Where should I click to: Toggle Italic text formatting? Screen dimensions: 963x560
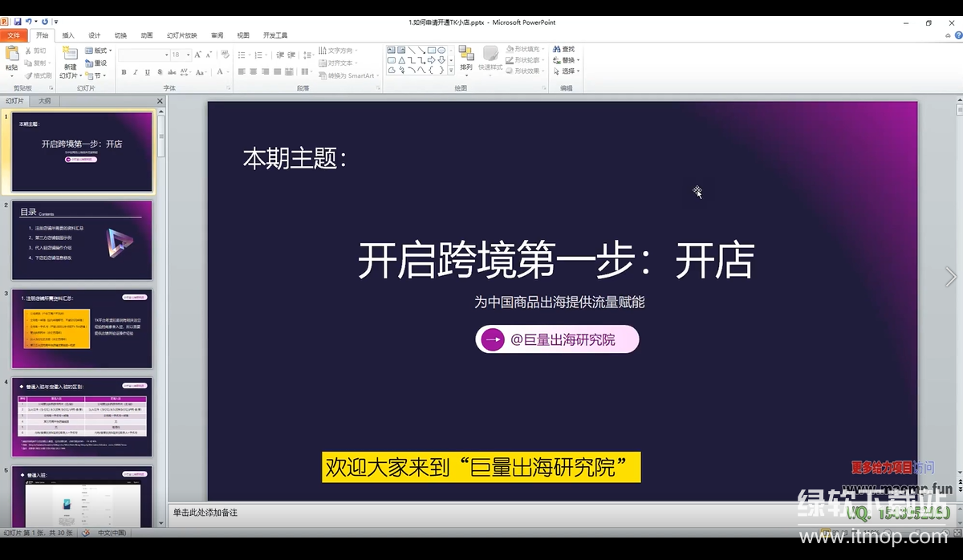coord(136,72)
